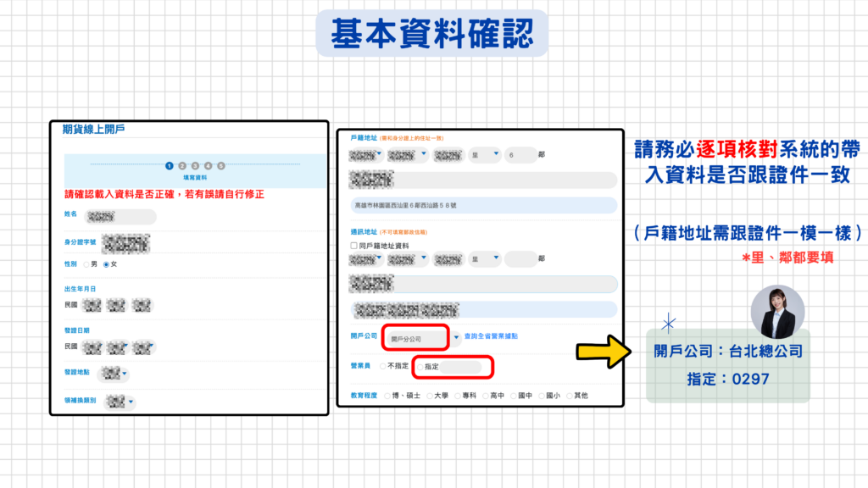868x488 pixels.
Task: Click the 指定：0297 text
Action: pos(728,380)
